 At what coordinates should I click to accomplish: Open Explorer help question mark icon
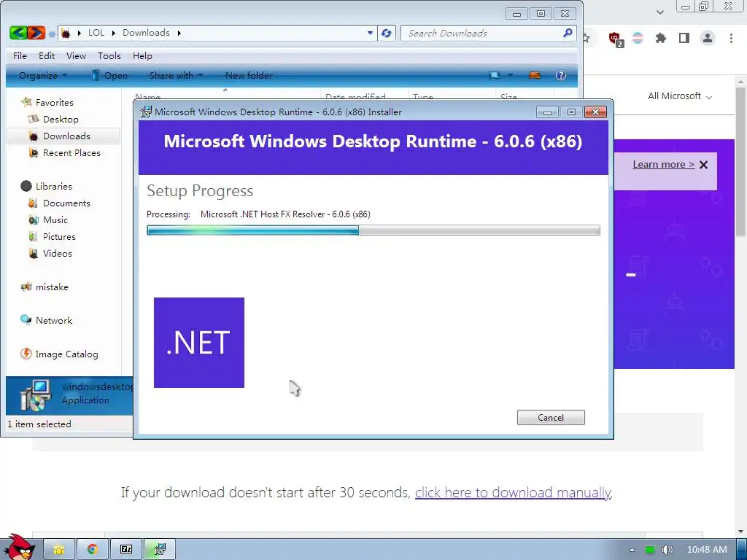pos(561,75)
